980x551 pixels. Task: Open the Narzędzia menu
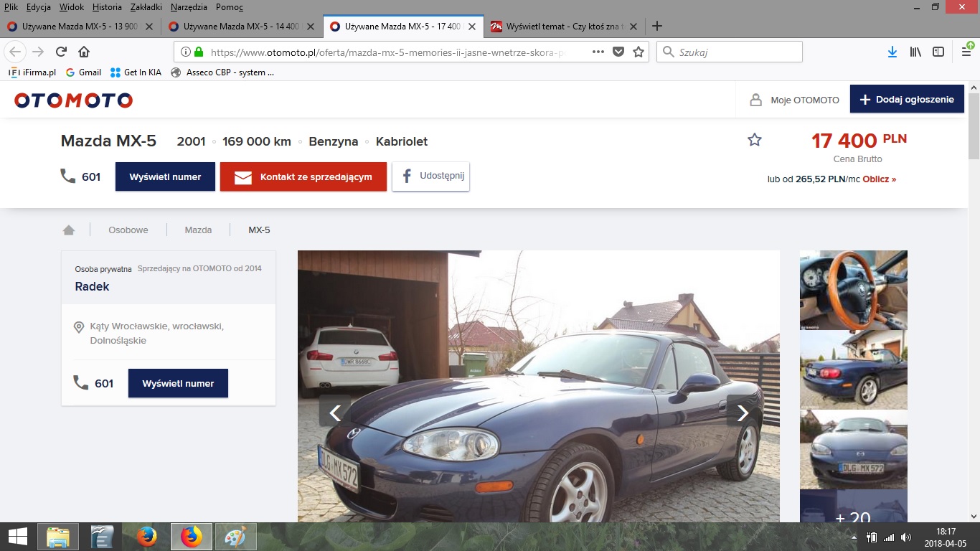[189, 7]
